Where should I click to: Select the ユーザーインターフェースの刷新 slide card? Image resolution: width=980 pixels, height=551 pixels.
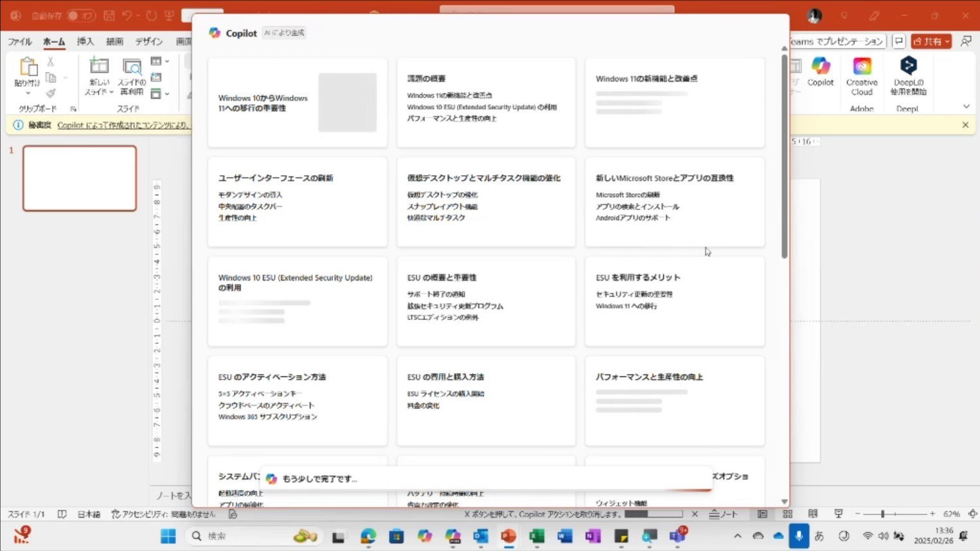pyautogui.click(x=298, y=202)
